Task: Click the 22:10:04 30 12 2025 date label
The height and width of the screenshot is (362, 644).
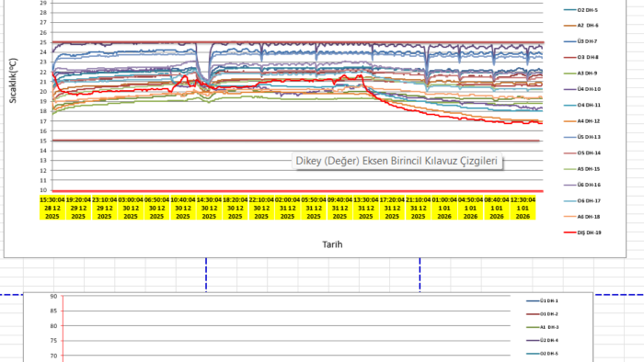Action: pyautogui.click(x=261, y=208)
